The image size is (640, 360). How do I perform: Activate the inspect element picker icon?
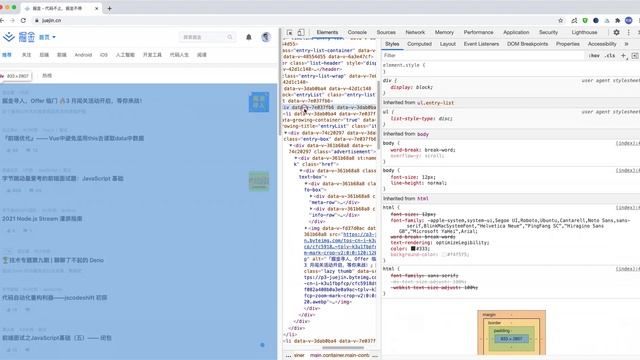289,32
